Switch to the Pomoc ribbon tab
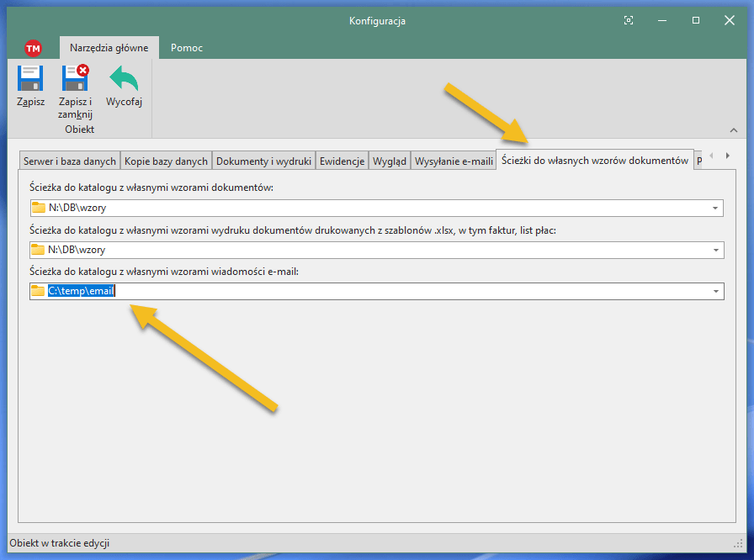754x560 pixels. click(x=186, y=48)
